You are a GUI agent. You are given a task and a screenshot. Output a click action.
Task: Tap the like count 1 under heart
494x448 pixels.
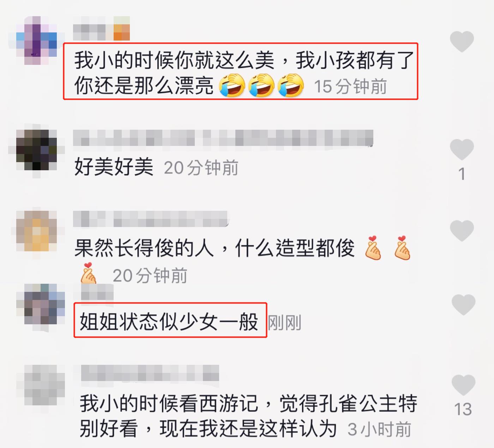[x=462, y=174]
